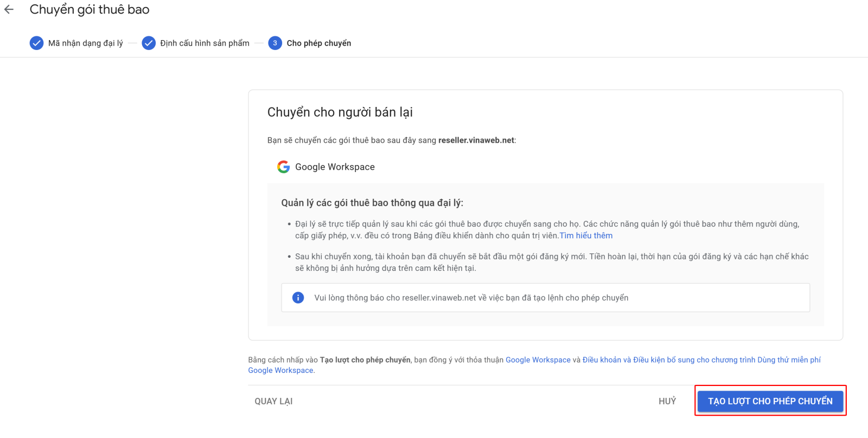Click the checkmark icon for Định cấu hình sản phẩm
Viewport: 868px width, 438px height.
pyautogui.click(x=149, y=43)
